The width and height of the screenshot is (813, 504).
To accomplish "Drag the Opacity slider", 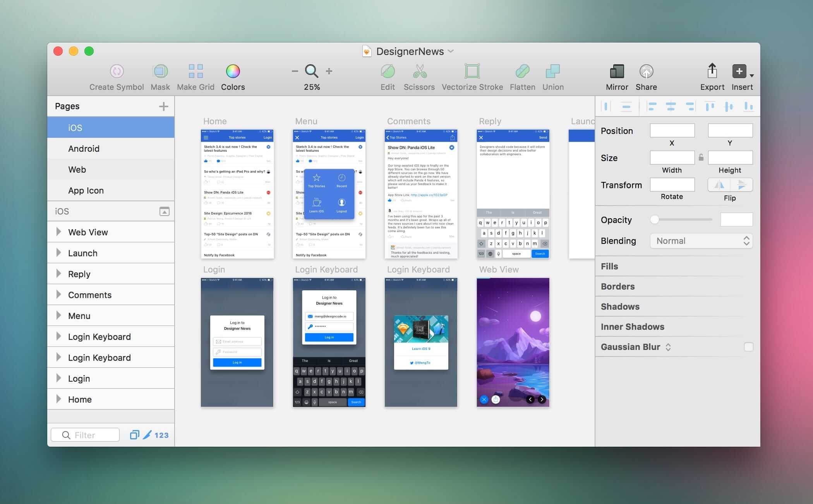I will 655,220.
